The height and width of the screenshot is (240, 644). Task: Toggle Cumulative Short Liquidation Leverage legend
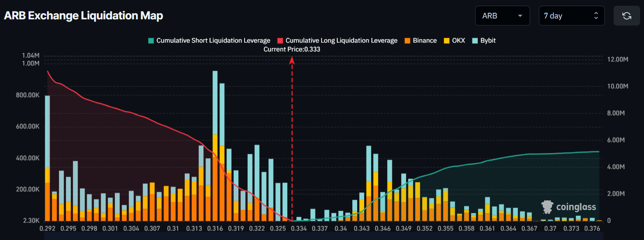(x=209, y=40)
